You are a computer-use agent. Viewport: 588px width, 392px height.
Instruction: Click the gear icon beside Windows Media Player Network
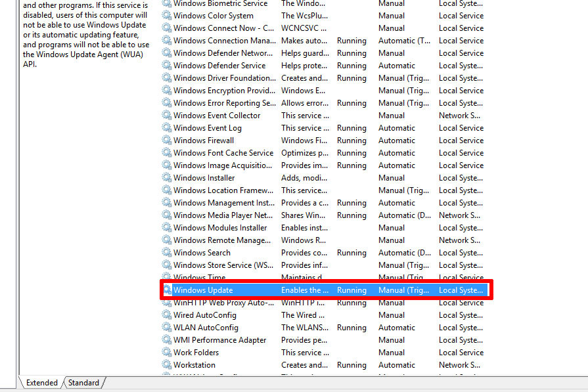pos(166,215)
